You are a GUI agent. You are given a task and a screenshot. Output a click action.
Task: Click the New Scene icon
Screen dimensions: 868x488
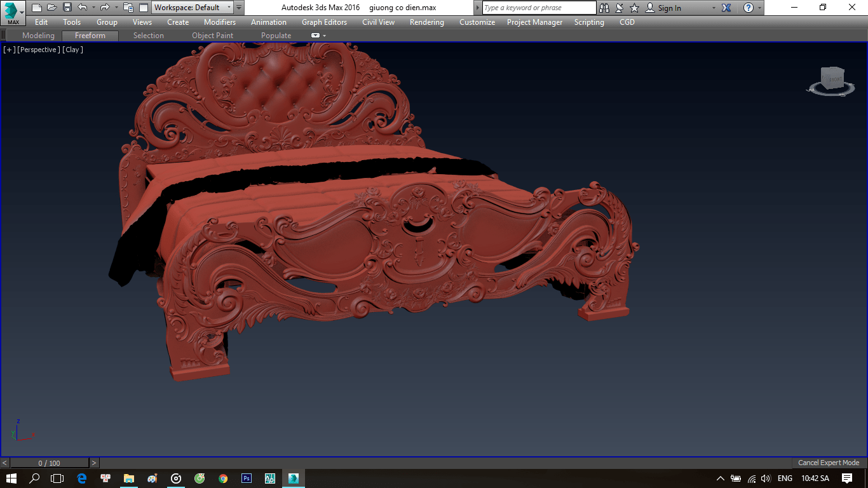36,8
